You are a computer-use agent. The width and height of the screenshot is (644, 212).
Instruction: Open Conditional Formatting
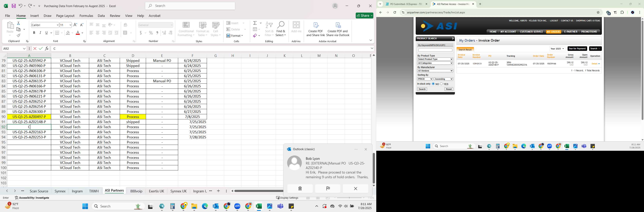186,29
